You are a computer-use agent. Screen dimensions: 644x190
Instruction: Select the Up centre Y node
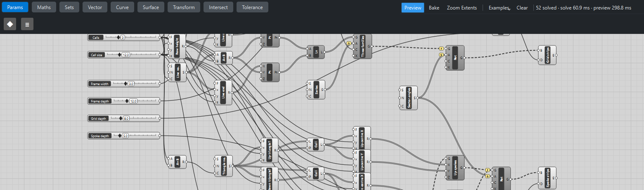362,162
